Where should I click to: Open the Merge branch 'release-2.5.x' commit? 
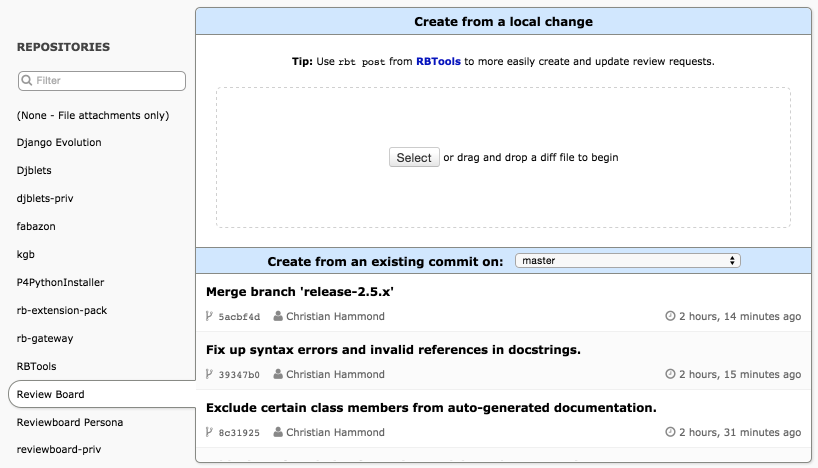click(x=300, y=292)
